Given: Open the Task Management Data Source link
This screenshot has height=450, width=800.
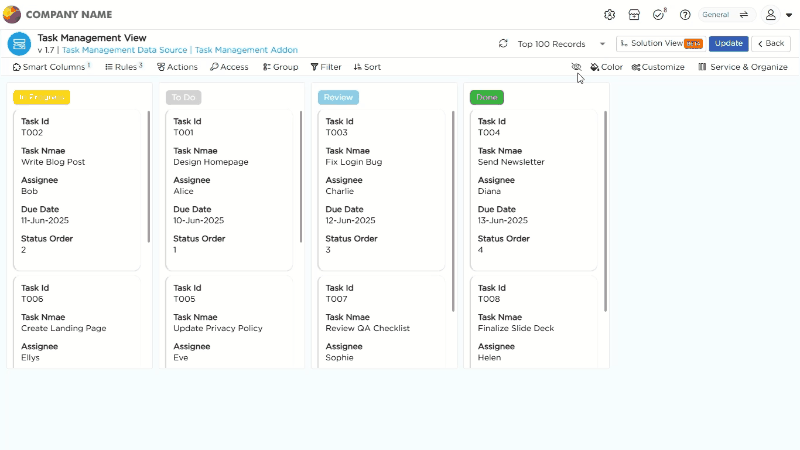Looking at the screenshot, I should [125, 49].
